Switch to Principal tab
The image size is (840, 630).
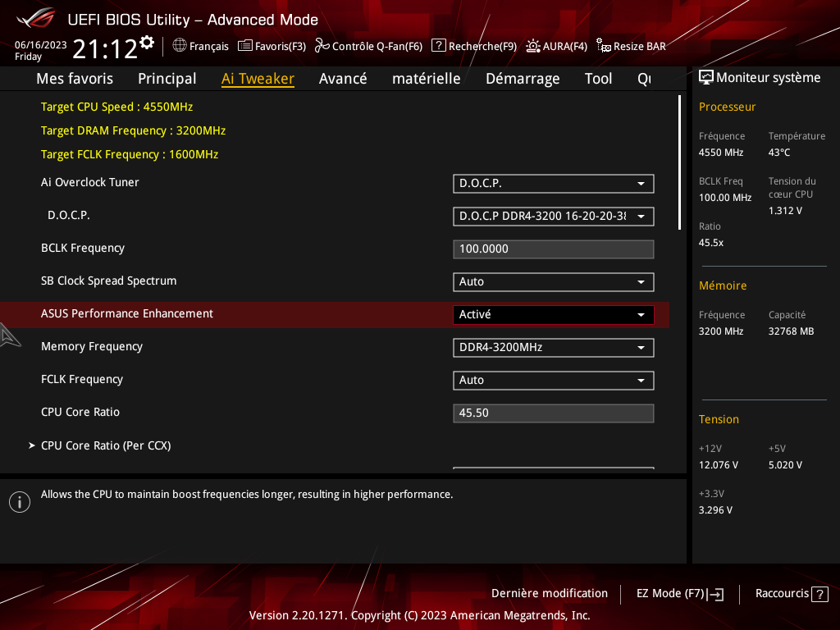[x=167, y=79]
